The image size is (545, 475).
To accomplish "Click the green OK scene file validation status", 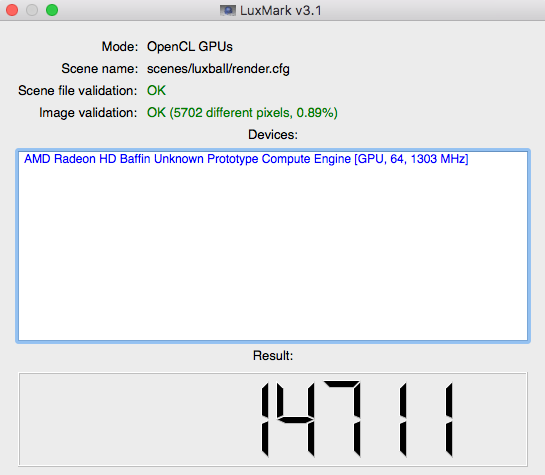I will click(x=156, y=91).
